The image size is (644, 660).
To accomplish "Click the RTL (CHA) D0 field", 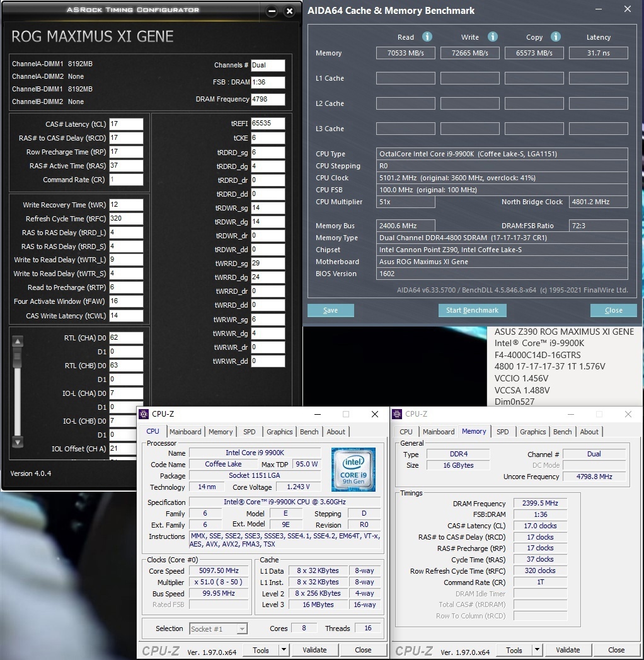I will (x=126, y=338).
